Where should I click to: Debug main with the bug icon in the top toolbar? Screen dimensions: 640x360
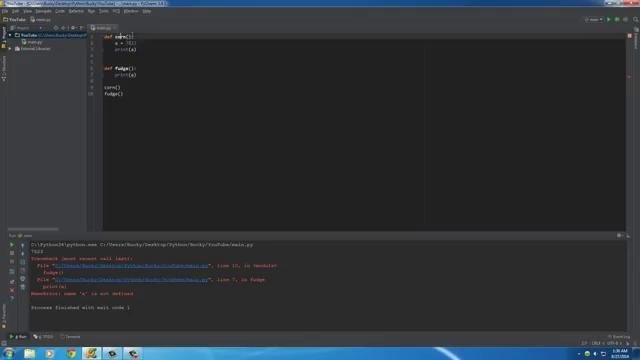(x=617, y=20)
